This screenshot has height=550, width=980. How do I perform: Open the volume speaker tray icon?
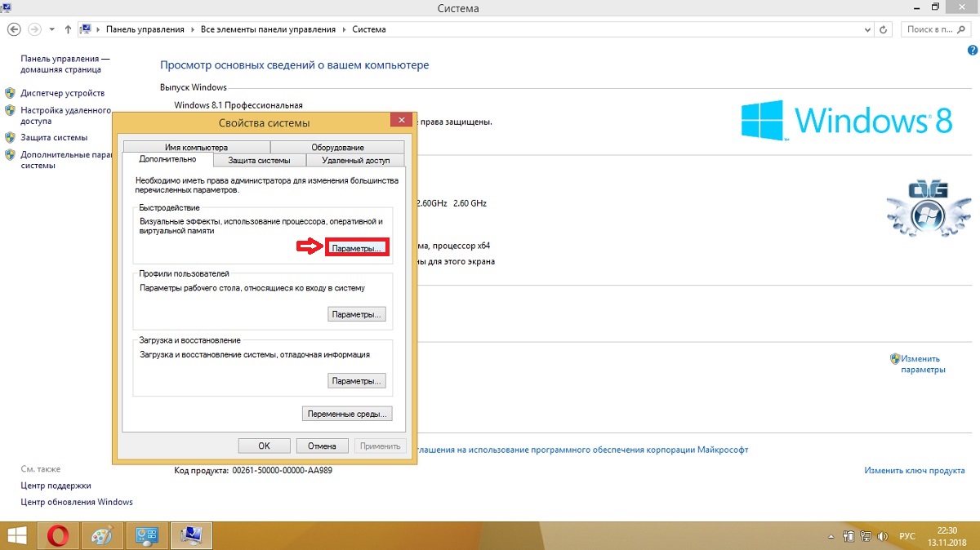click(882, 536)
